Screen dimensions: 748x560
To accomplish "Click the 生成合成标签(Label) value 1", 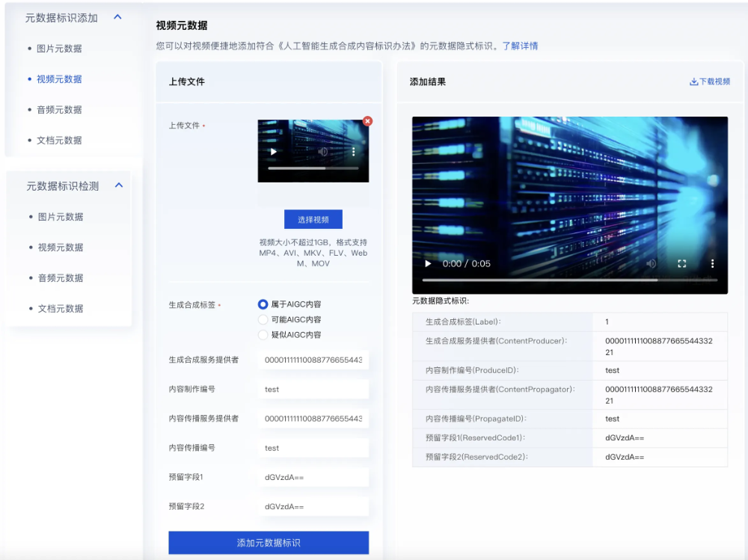I will click(x=607, y=322).
